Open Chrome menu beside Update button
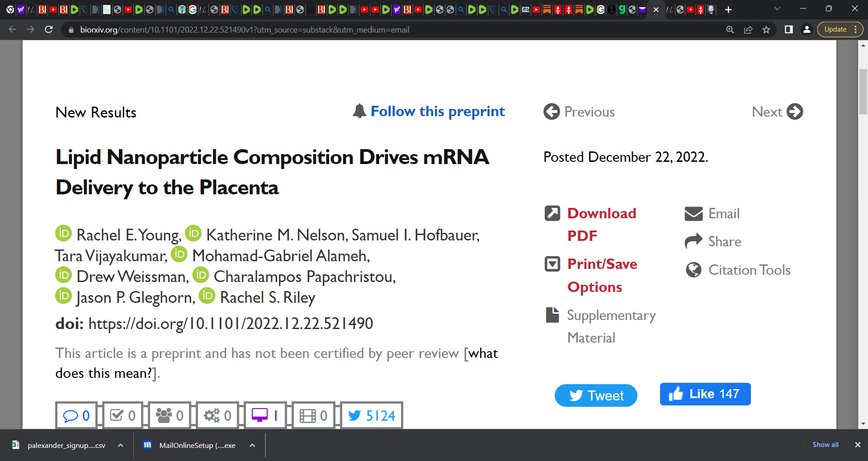868x461 pixels. [856, 29]
